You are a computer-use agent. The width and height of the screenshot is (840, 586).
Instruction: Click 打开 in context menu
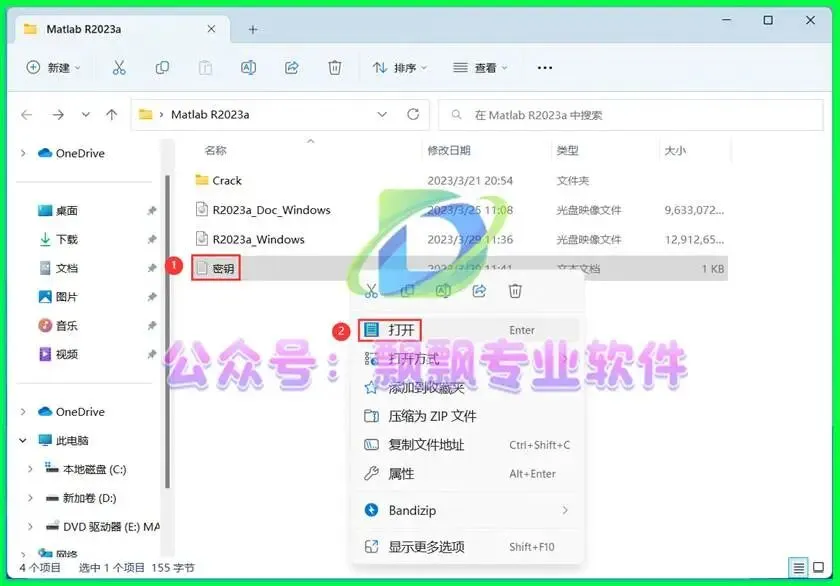tap(467, 330)
